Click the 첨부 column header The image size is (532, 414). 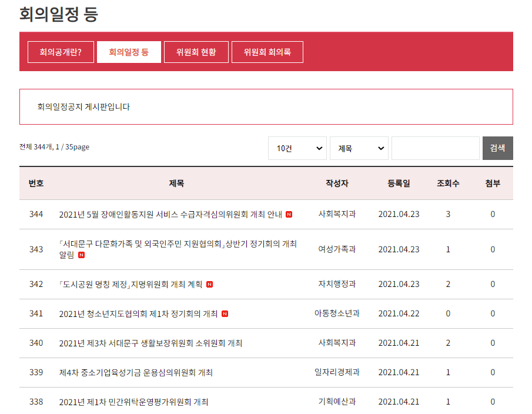(493, 183)
